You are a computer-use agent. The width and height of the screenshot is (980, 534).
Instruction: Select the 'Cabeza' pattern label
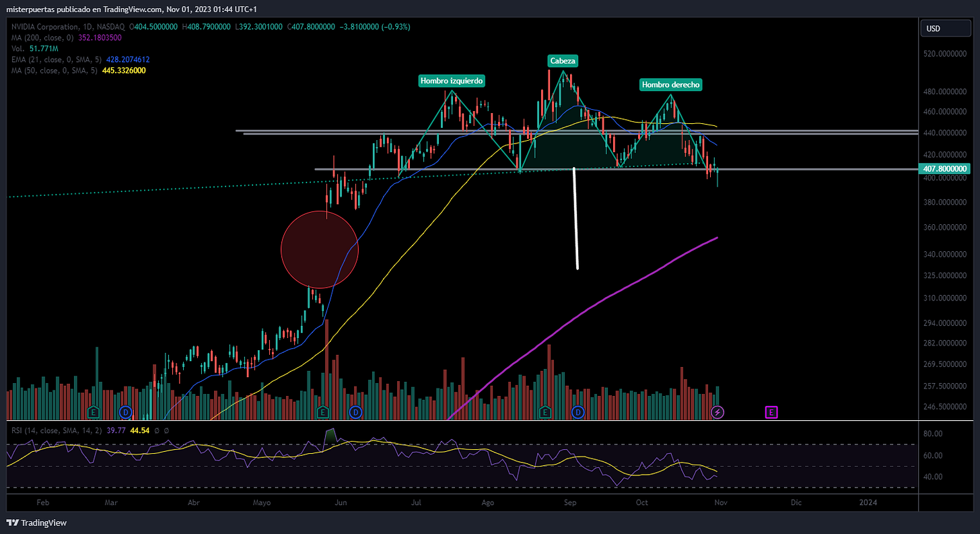[562, 61]
